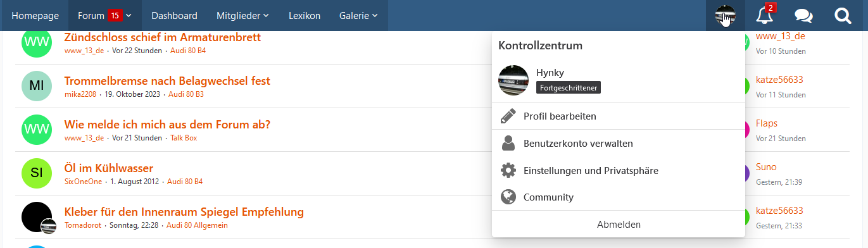Click the globe icon beside Community
Viewport: 868px width, 248px height.
[x=508, y=197]
